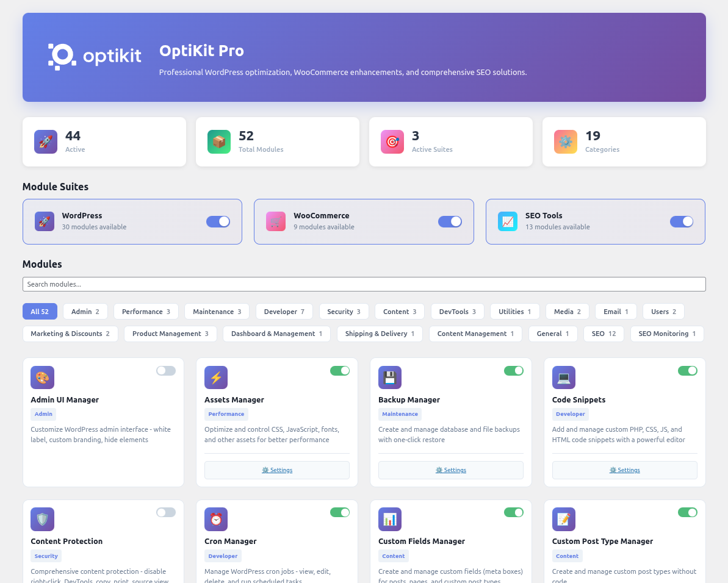Enable the Admin UI Manager module

(x=165, y=371)
